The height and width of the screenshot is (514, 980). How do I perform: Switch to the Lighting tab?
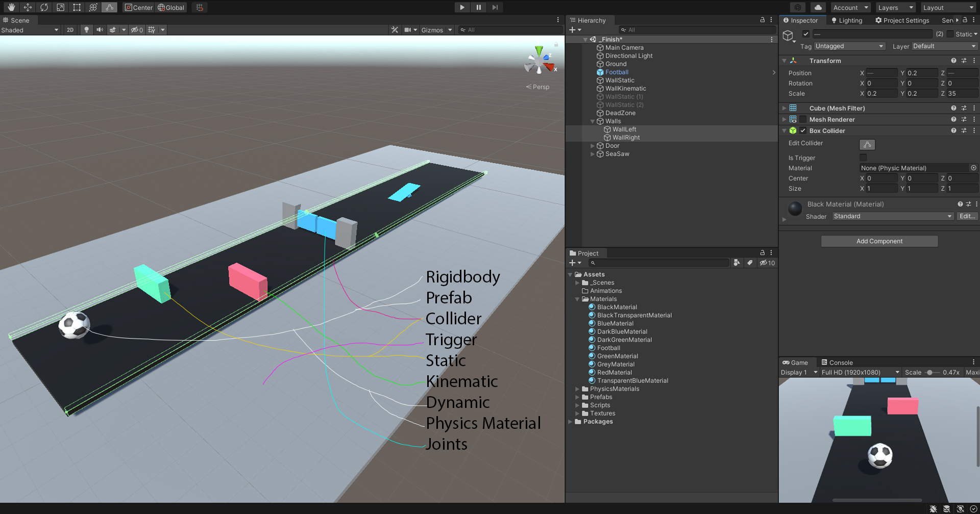[847, 20]
